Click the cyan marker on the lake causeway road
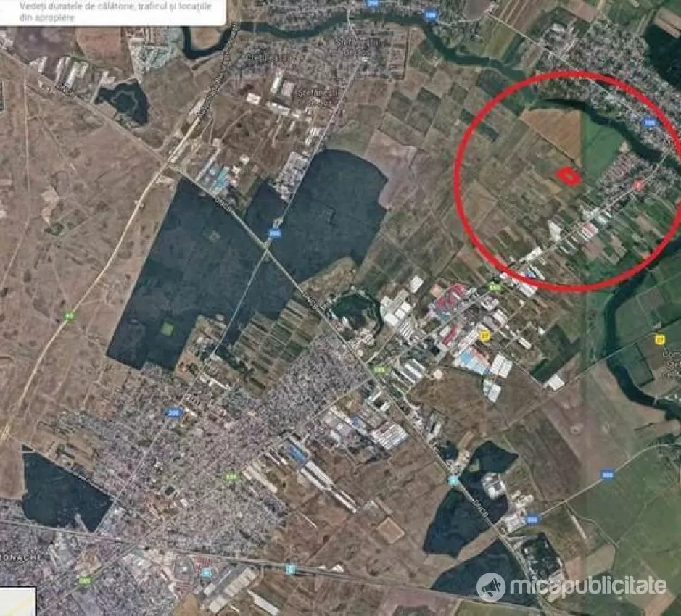 coord(453,480)
